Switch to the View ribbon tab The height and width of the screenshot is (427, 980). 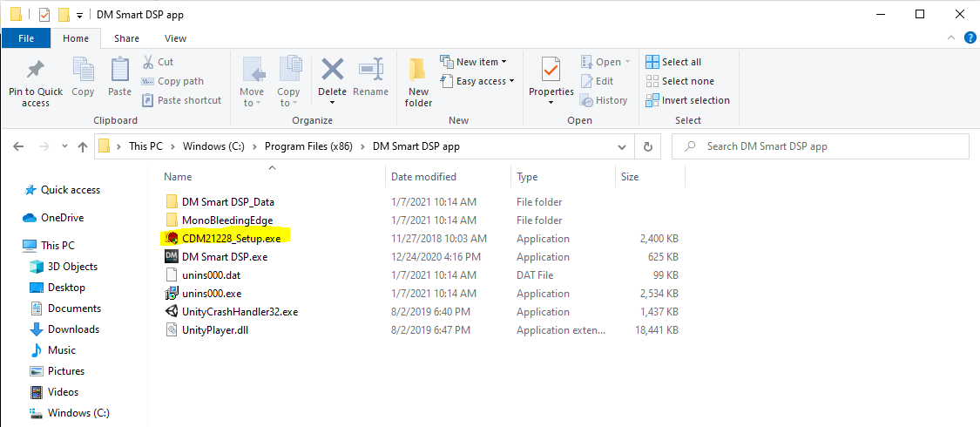click(x=175, y=38)
